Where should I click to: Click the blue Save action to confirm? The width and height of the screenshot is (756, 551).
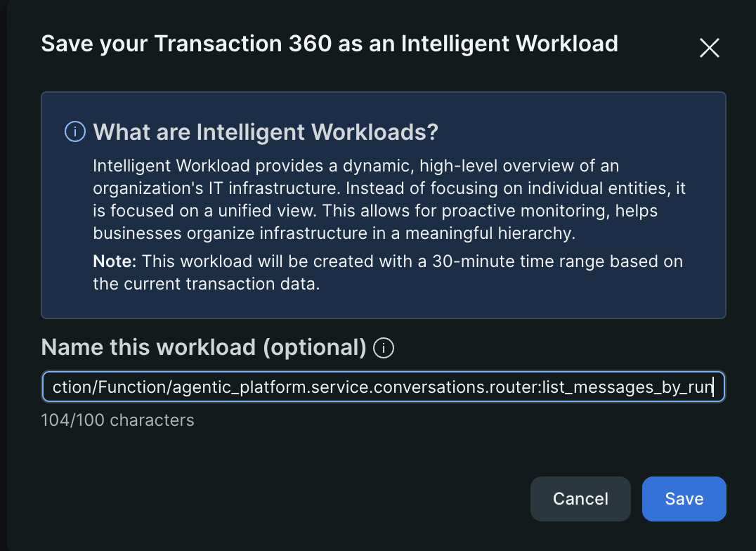(684, 498)
